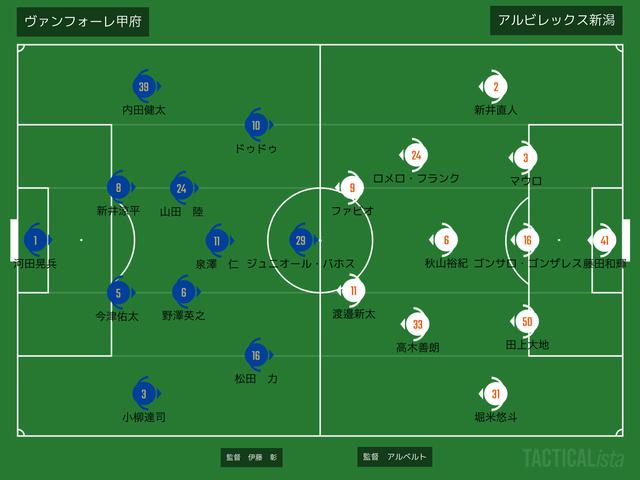Click player name label 野澤英之
This screenshot has height=480, width=640.
point(183,316)
